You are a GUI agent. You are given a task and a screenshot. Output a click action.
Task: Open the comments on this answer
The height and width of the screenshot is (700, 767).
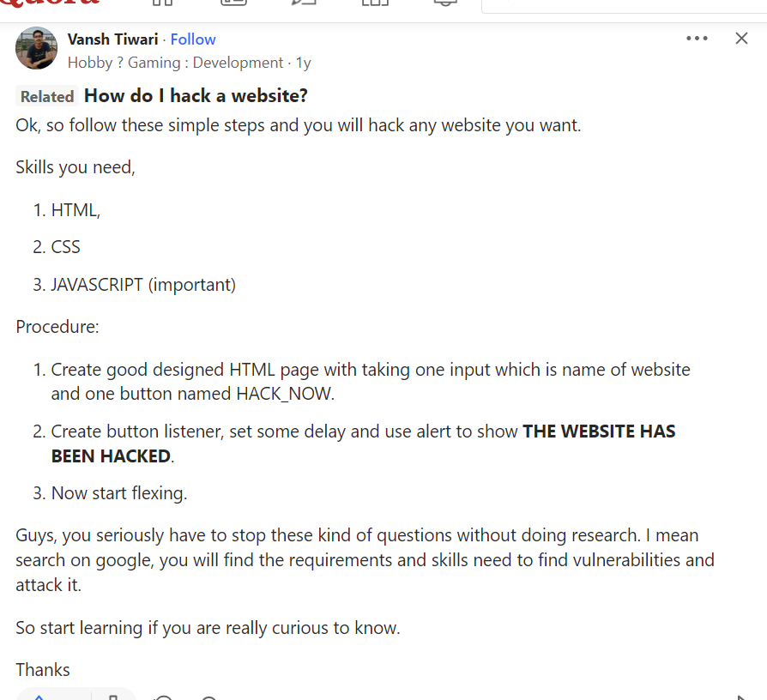tap(163, 697)
